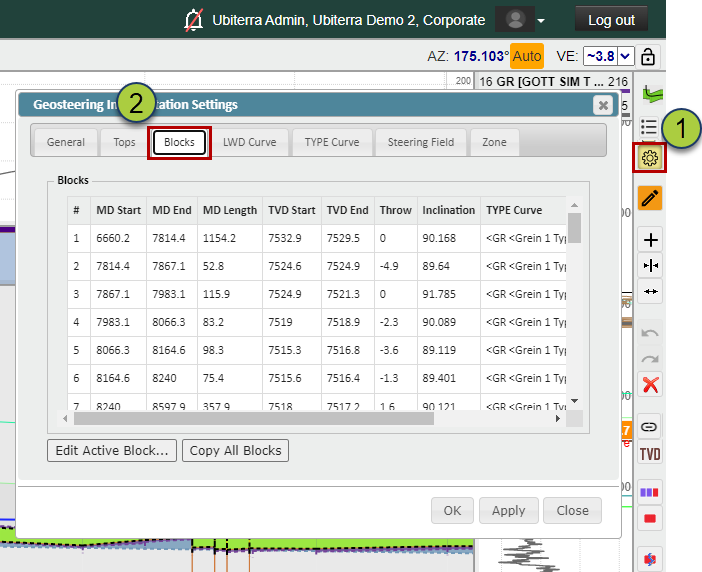Switch to the Steering Field tab
The width and height of the screenshot is (702, 572).
(421, 142)
